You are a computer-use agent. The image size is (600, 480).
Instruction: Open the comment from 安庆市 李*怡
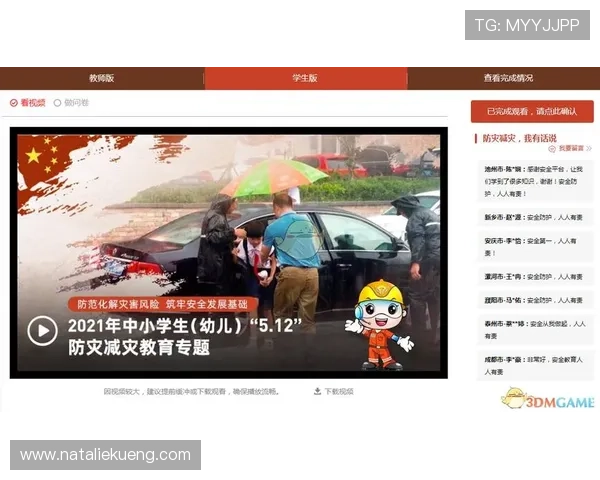tap(535, 247)
